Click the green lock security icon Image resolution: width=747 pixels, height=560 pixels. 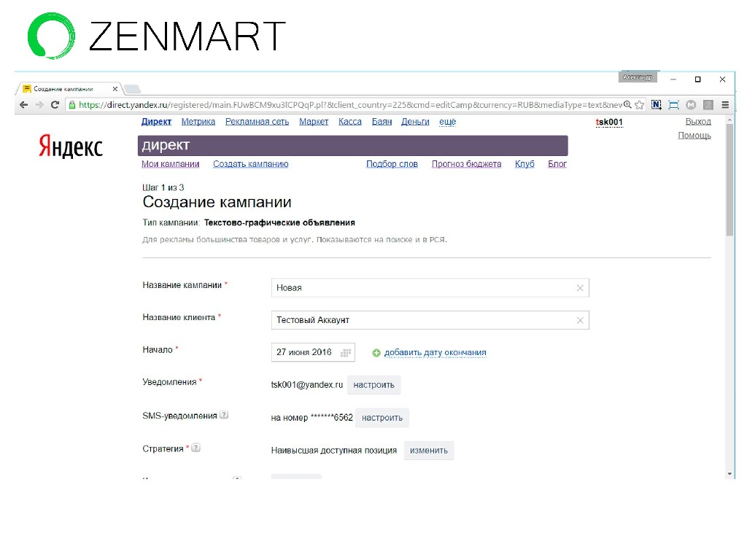point(72,105)
